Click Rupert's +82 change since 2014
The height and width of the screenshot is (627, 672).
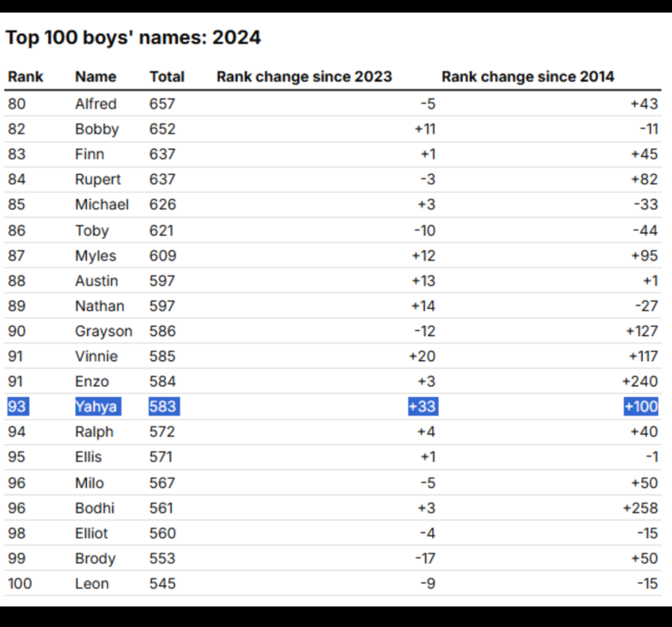tap(644, 180)
